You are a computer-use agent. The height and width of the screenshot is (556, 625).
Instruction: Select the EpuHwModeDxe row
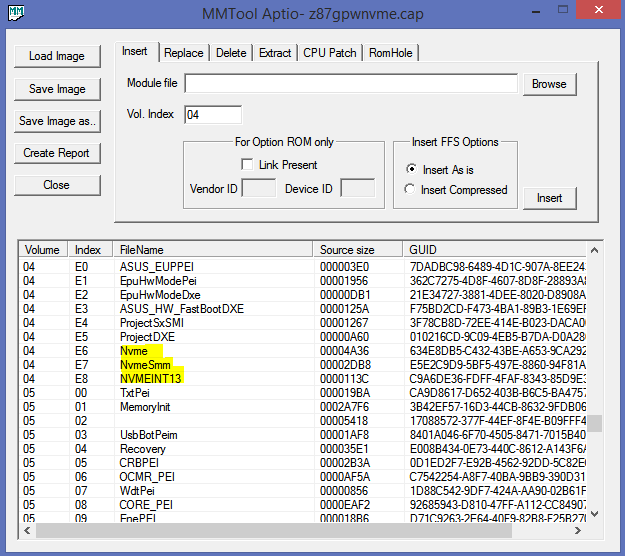[303, 295]
